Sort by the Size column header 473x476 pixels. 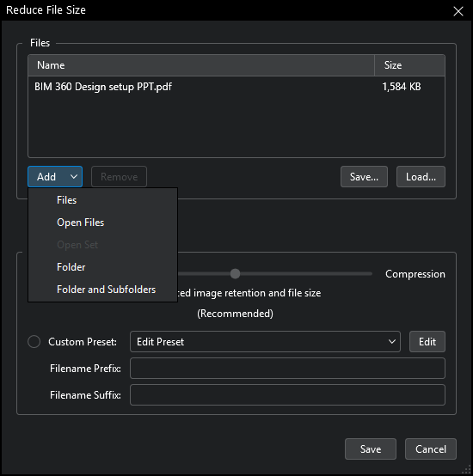410,65
